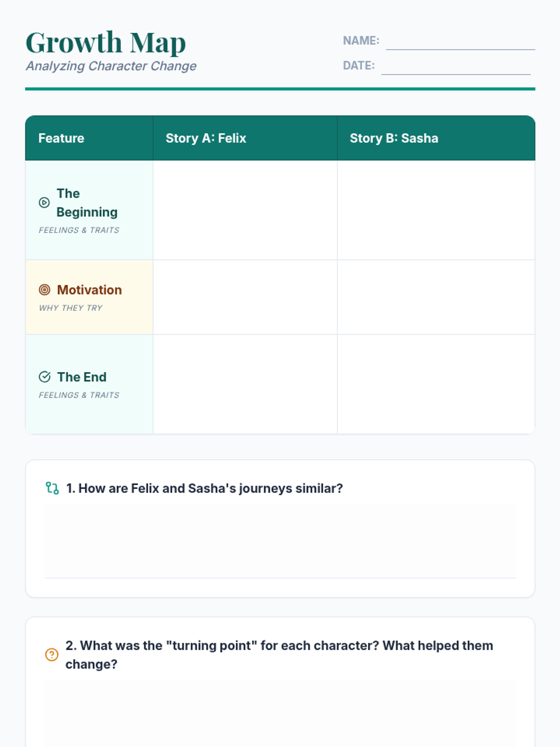
Task: Click the compare icon before question 1
Action: coord(52,488)
